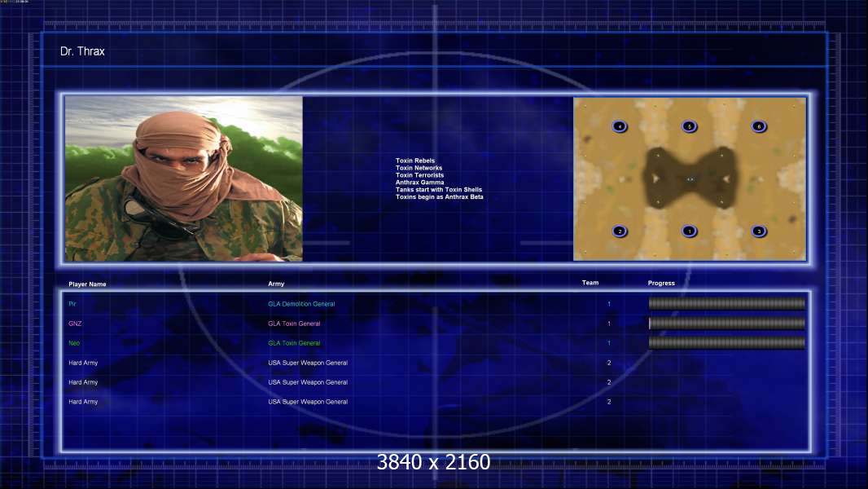The width and height of the screenshot is (868, 489).
Task: Click the "Team" column header
Action: tap(590, 283)
